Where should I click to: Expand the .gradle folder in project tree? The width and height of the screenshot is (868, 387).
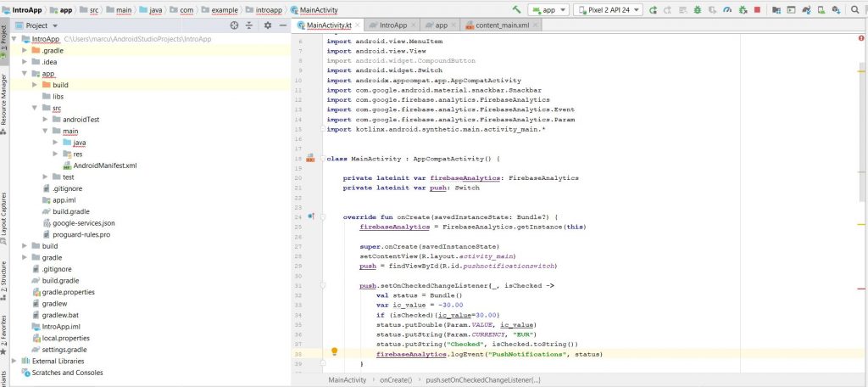[25, 51]
